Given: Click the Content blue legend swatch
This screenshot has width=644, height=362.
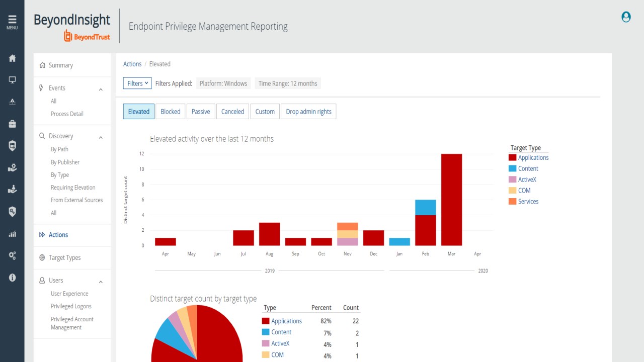Looking at the screenshot, I should [512, 168].
